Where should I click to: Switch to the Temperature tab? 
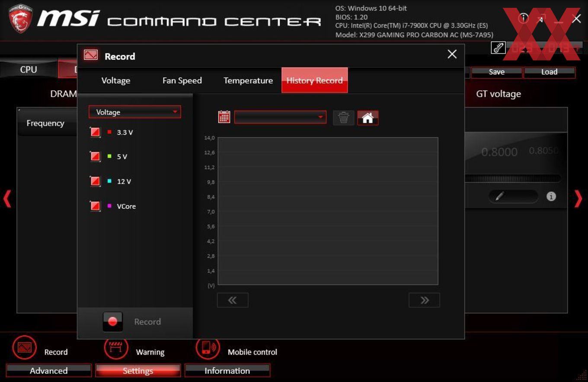coord(248,80)
